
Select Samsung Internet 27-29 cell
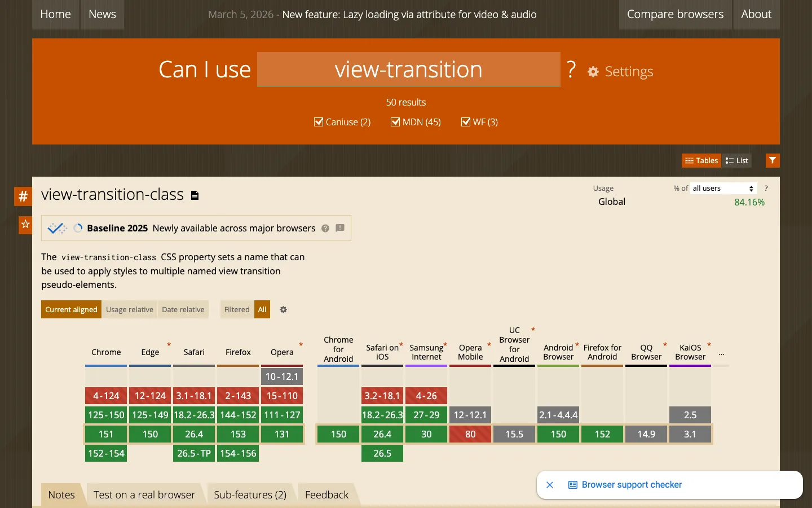pos(426,415)
